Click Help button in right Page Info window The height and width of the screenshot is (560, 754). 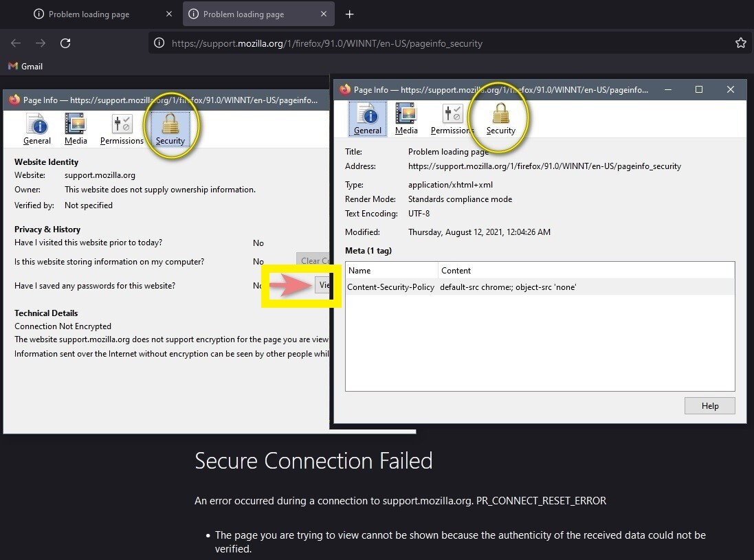coord(710,405)
